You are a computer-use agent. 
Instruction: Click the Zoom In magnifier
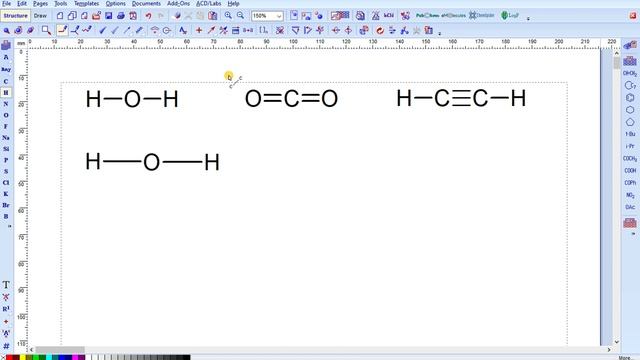coord(228,16)
